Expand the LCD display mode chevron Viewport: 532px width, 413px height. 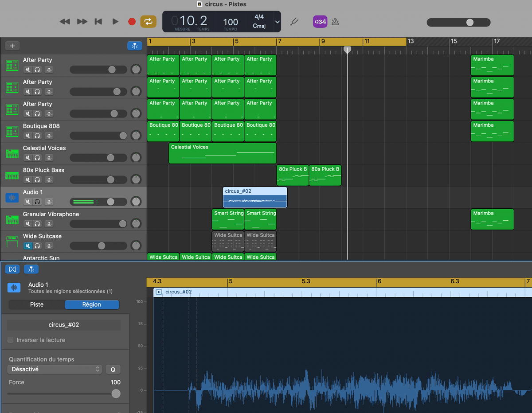coord(278,22)
